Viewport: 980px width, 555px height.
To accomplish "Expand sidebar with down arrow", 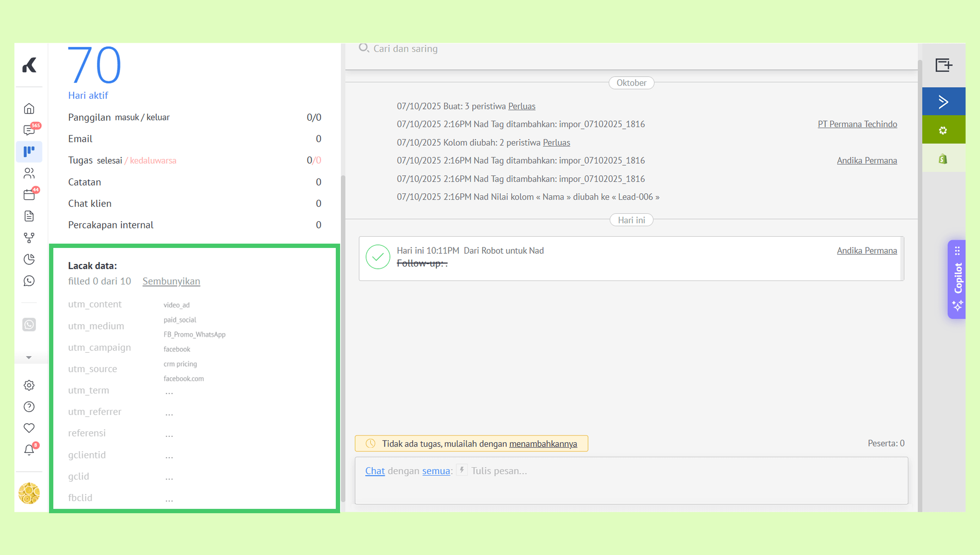I will (28, 358).
